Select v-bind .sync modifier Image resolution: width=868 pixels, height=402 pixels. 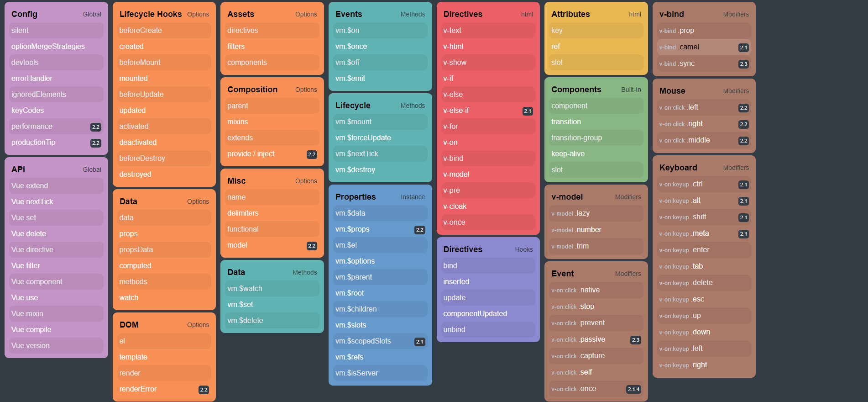[704, 63]
